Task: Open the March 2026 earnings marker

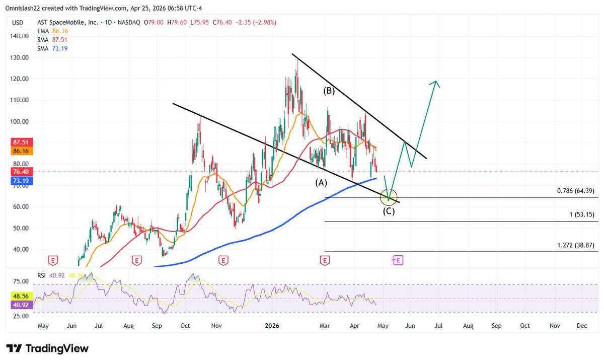Action: point(325,260)
